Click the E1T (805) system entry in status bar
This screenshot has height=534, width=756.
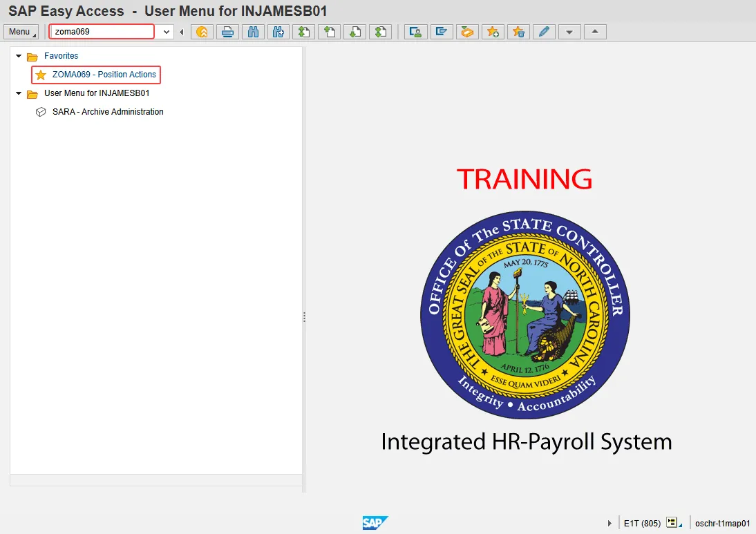[x=643, y=523]
